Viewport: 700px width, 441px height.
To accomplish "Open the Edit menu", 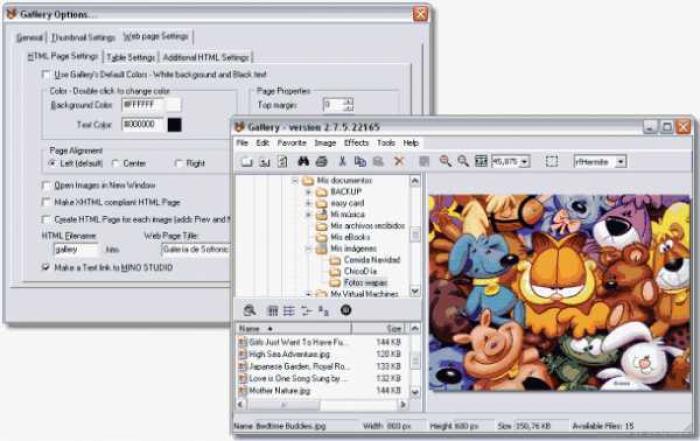I will click(262, 143).
